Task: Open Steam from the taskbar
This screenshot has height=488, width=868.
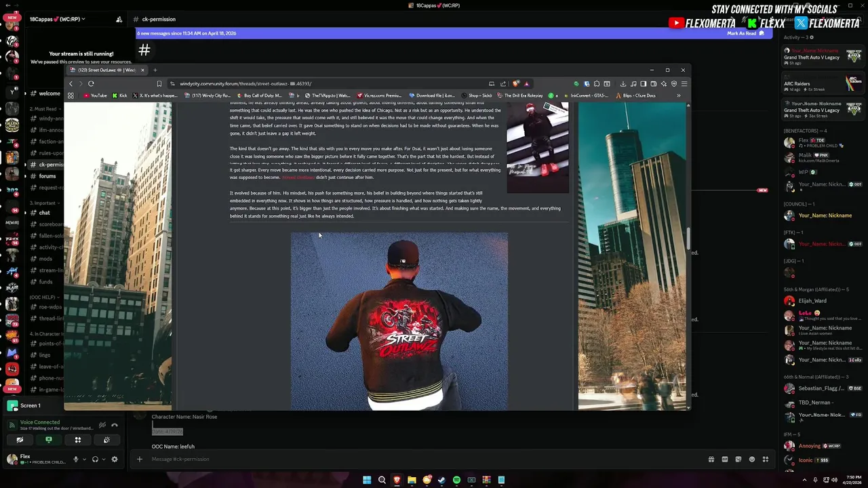Action: tap(441, 480)
